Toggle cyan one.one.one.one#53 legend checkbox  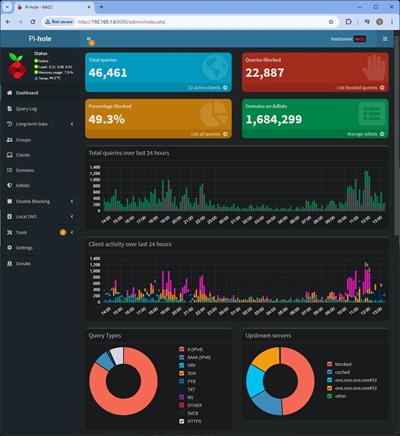[x=329, y=380]
